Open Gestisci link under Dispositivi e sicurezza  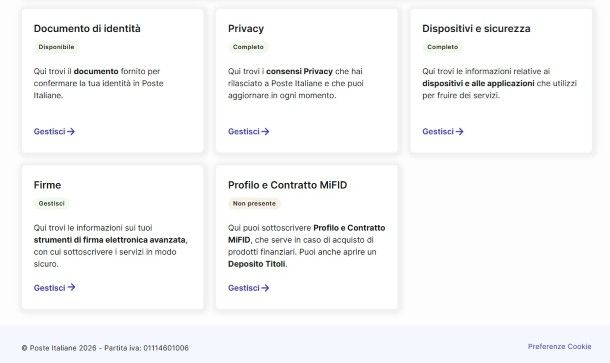(x=443, y=132)
